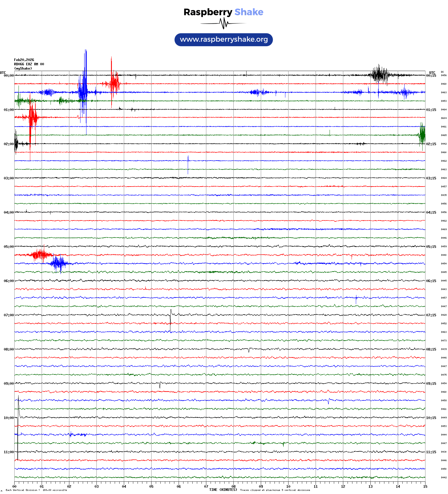Click the TIME (MINUTES) axis title
448x494 pixels.
223,490
